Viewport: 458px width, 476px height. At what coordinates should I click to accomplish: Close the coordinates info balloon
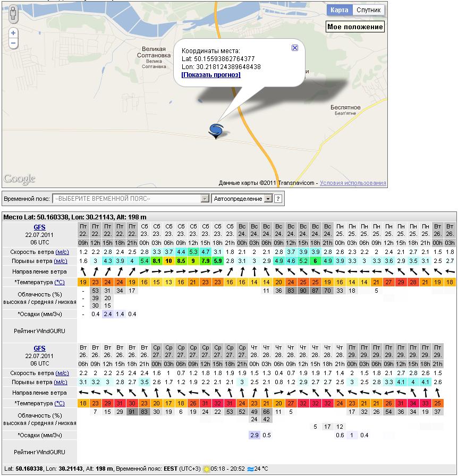(x=295, y=48)
